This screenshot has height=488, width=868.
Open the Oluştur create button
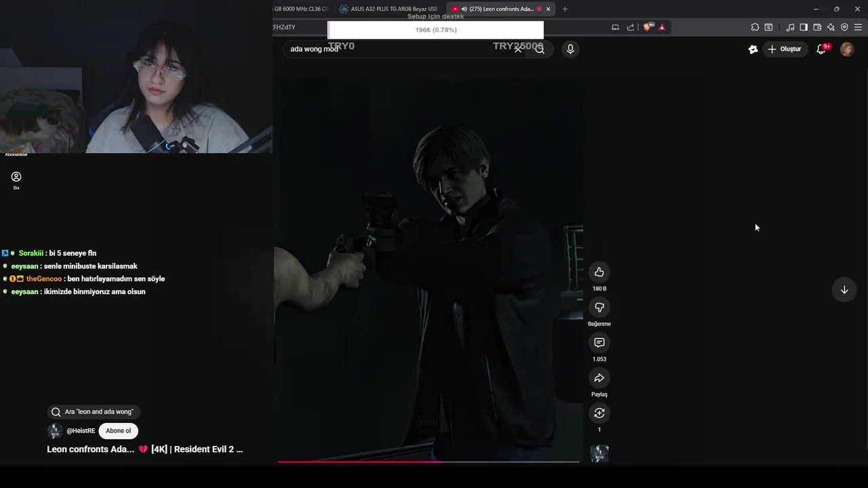point(784,49)
